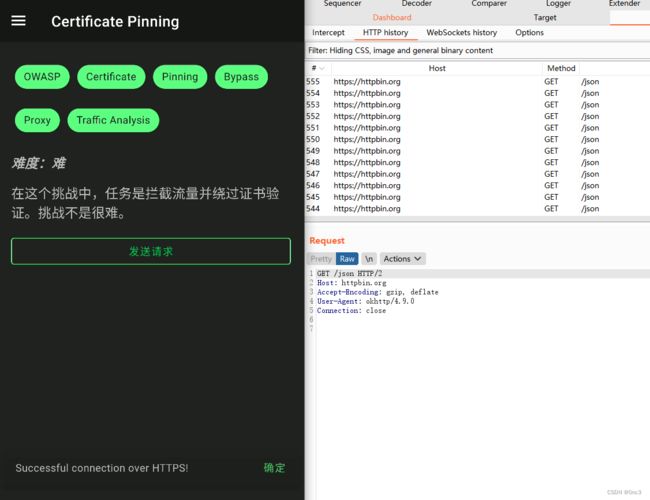
Task: Click the Host: httpbin.org header line
Action: (x=352, y=283)
